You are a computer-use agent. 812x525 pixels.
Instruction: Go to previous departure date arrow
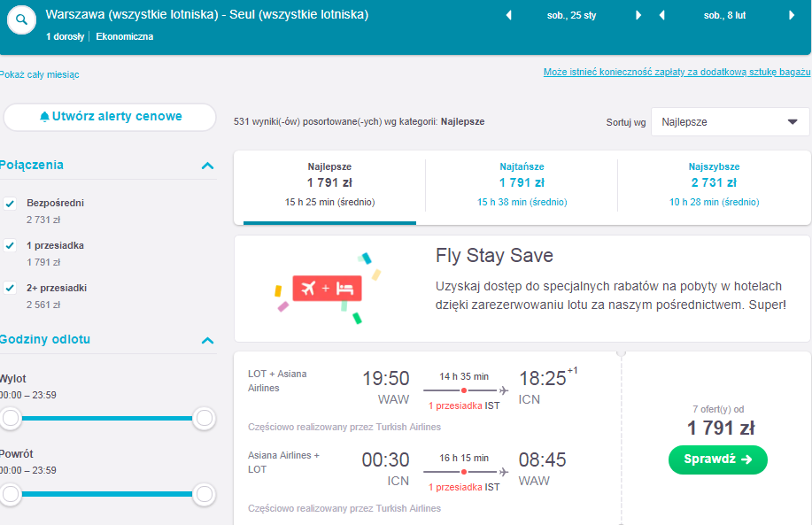(508, 16)
